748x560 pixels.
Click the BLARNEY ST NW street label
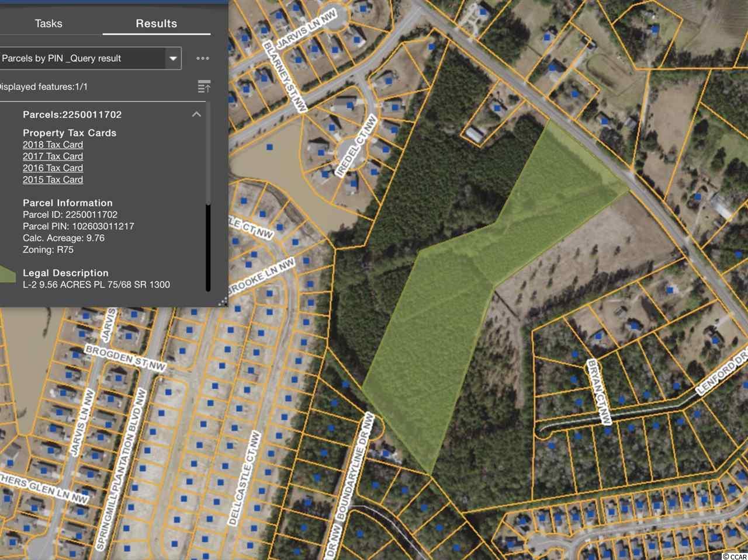coord(285,76)
